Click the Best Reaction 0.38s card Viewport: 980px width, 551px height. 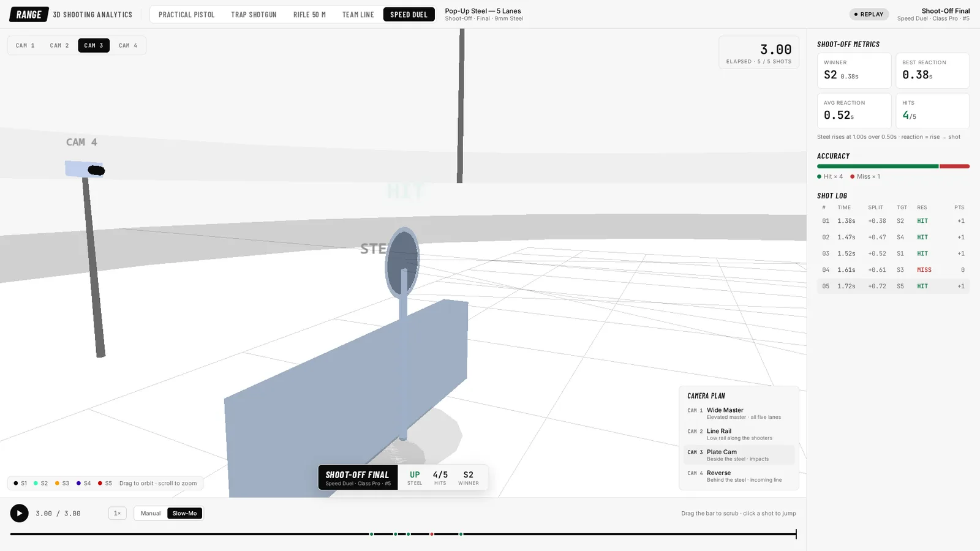tap(932, 70)
